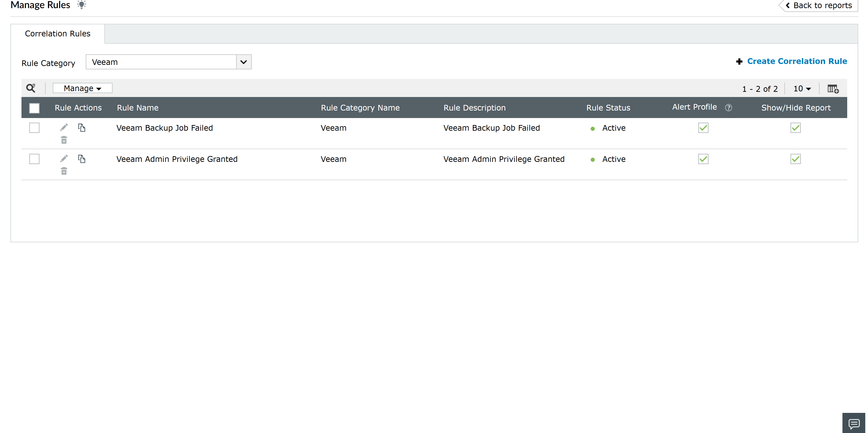Screen dimensions: 868x433
Task: Change the rows per page count from 10
Action: click(802, 89)
